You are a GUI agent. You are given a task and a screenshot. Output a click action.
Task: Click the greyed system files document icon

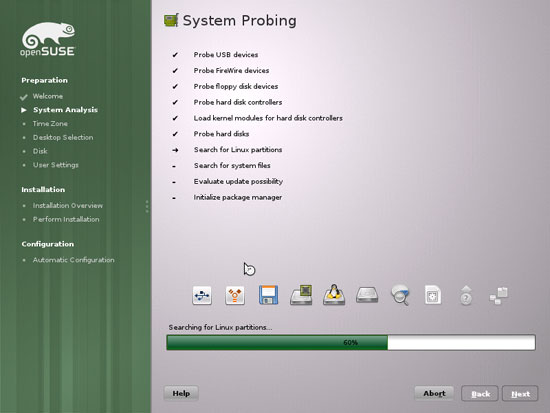(433, 295)
